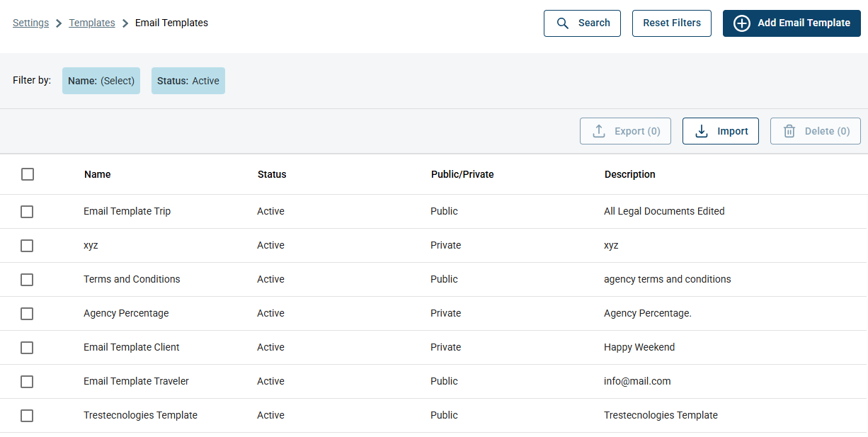Screen dimensions: 868x437
Task: Open Email Template Traveler name
Action: (137, 381)
